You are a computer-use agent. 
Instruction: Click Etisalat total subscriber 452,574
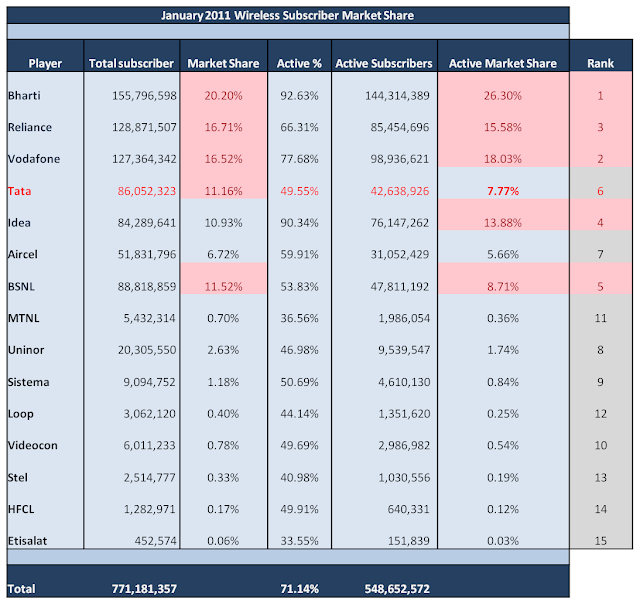pyautogui.click(x=156, y=541)
